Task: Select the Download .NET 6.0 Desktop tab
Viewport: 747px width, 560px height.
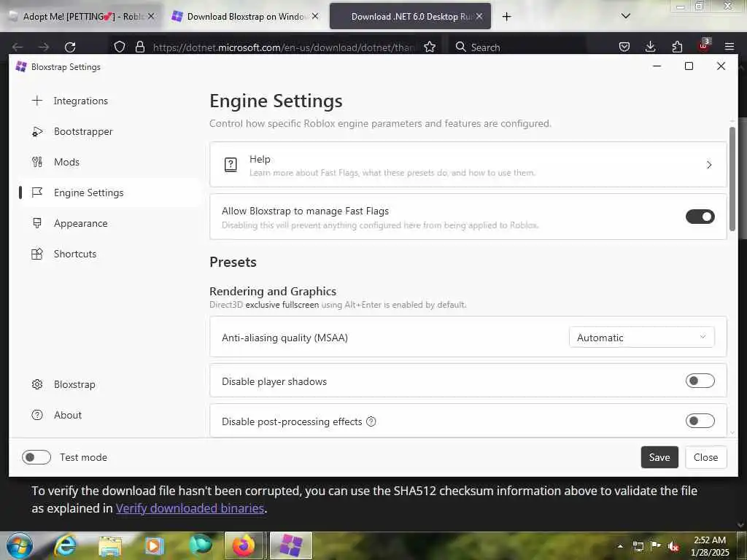Action: click(x=410, y=16)
